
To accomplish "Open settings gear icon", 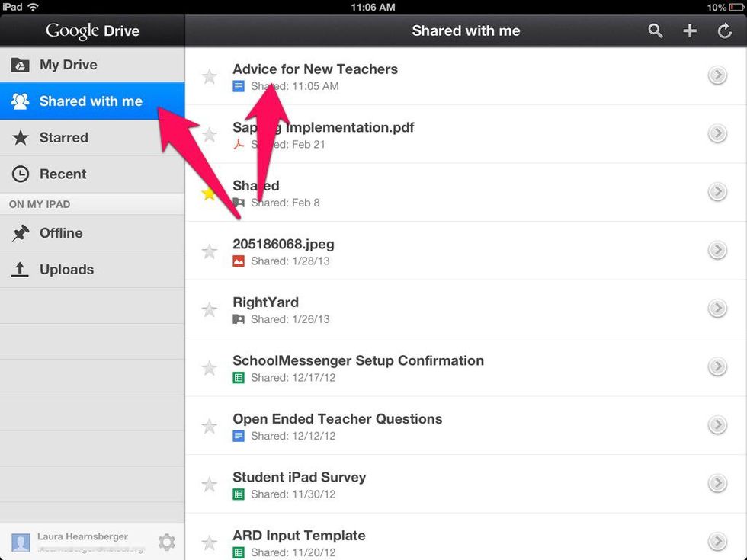I will [x=166, y=542].
